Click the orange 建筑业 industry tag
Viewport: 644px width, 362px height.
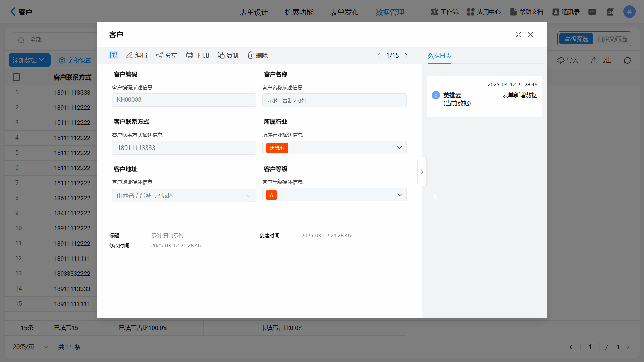point(277,148)
